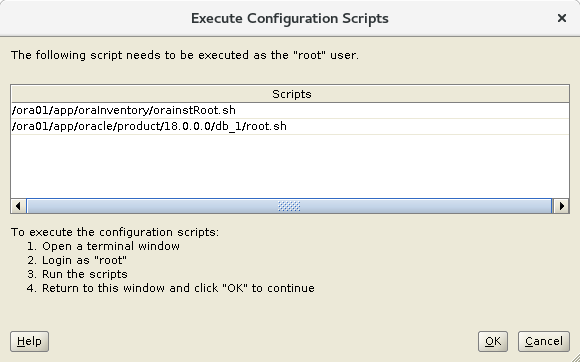Click the "To execute the configuration scripts" heading

(x=115, y=232)
